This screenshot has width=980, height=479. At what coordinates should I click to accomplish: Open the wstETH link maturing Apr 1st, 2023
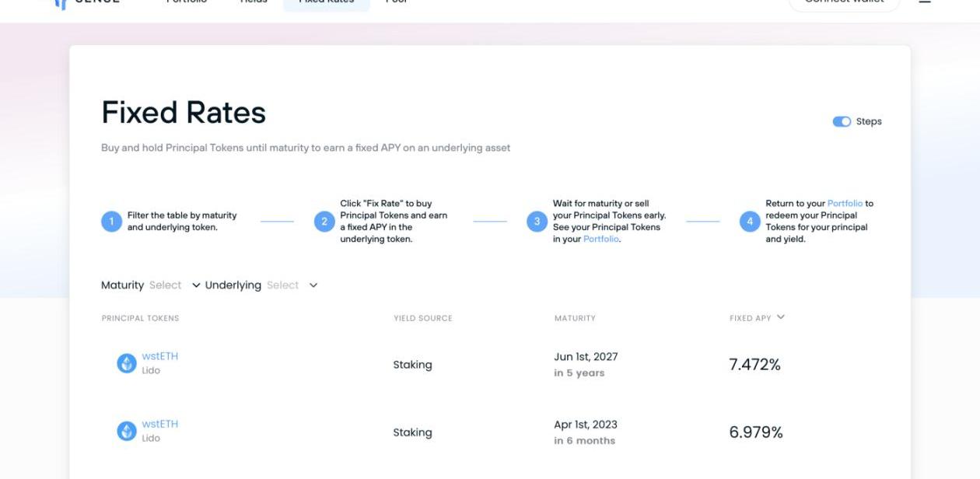[x=160, y=424]
